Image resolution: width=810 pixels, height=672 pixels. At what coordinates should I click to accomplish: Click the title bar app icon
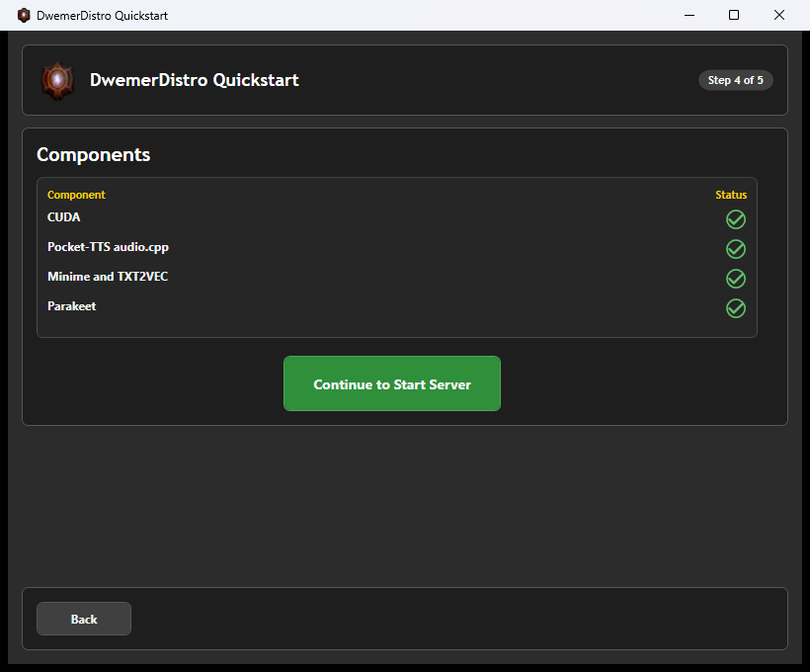(24, 15)
